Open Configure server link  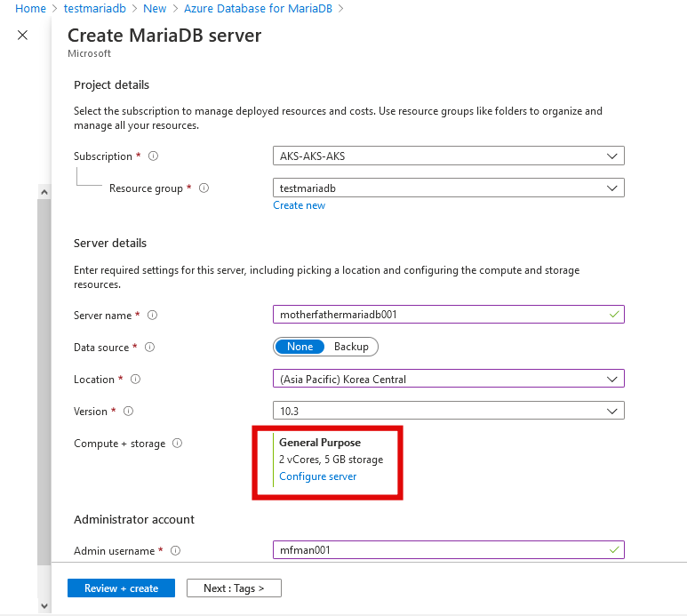point(317,476)
